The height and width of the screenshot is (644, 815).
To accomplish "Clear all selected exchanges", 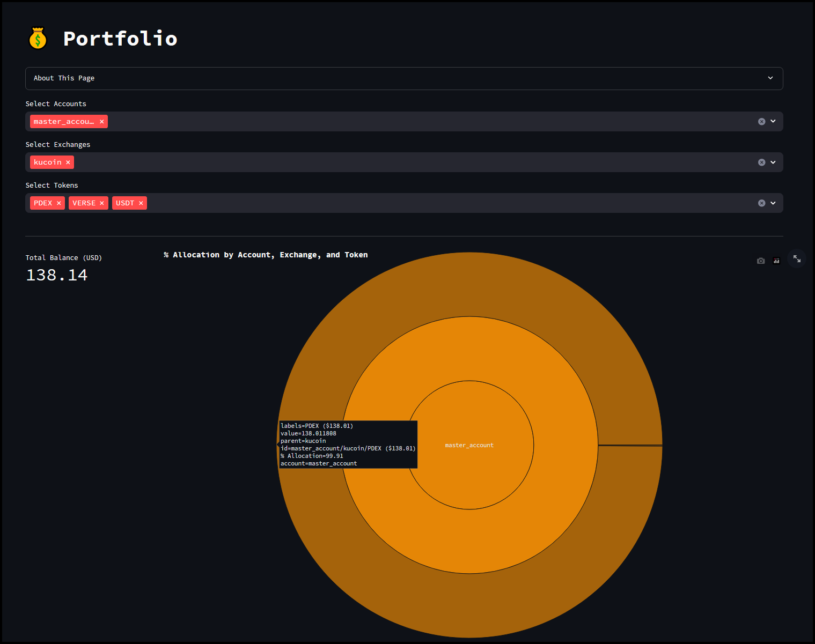I will tap(761, 162).
